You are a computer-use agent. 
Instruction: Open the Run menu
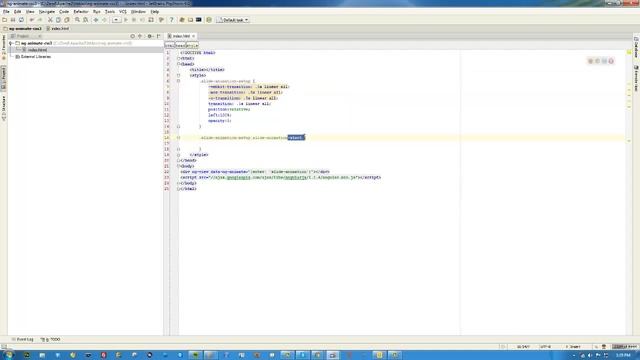coord(97,12)
